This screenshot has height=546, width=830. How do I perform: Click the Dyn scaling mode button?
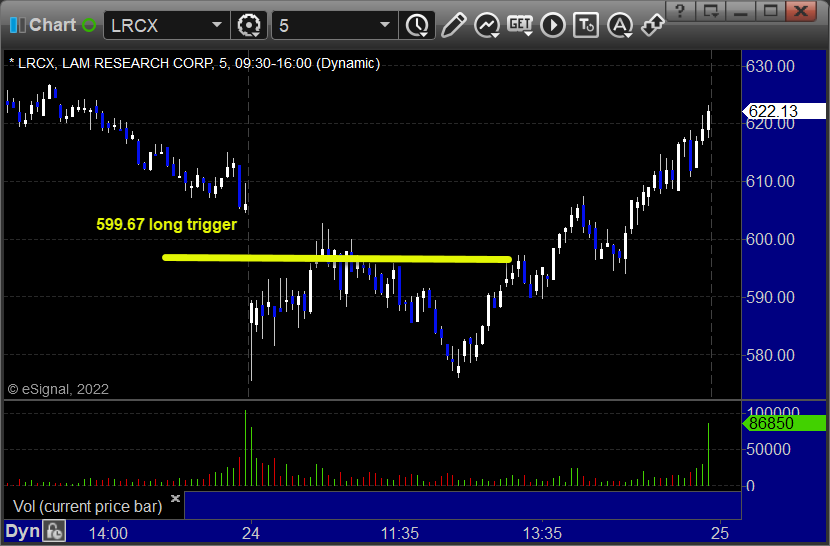tap(23, 531)
